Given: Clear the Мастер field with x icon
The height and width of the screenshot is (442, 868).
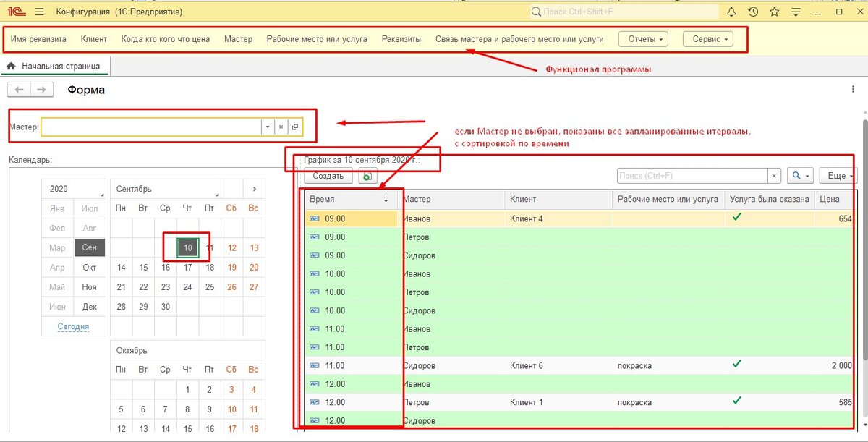Looking at the screenshot, I should [281, 127].
